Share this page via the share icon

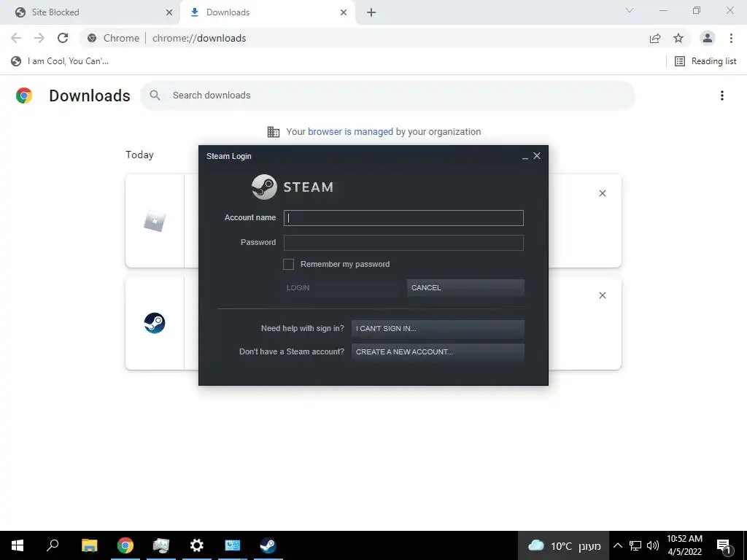(655, 38)
